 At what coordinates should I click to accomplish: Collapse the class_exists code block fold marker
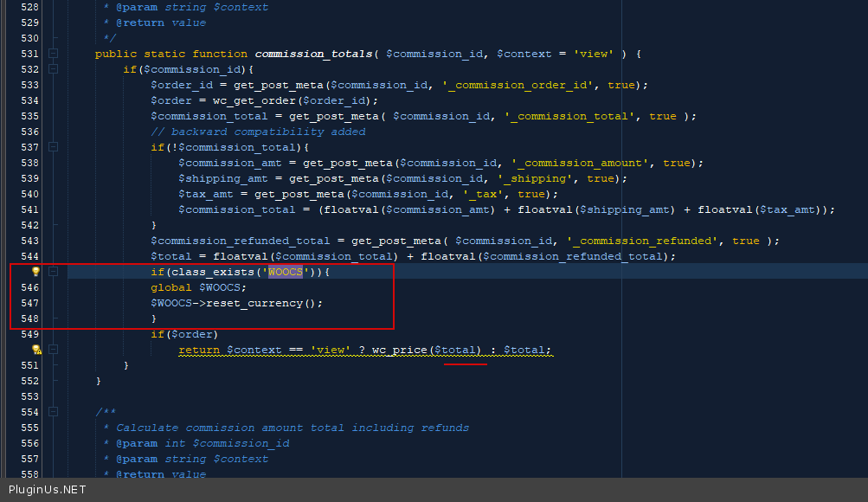54,272
